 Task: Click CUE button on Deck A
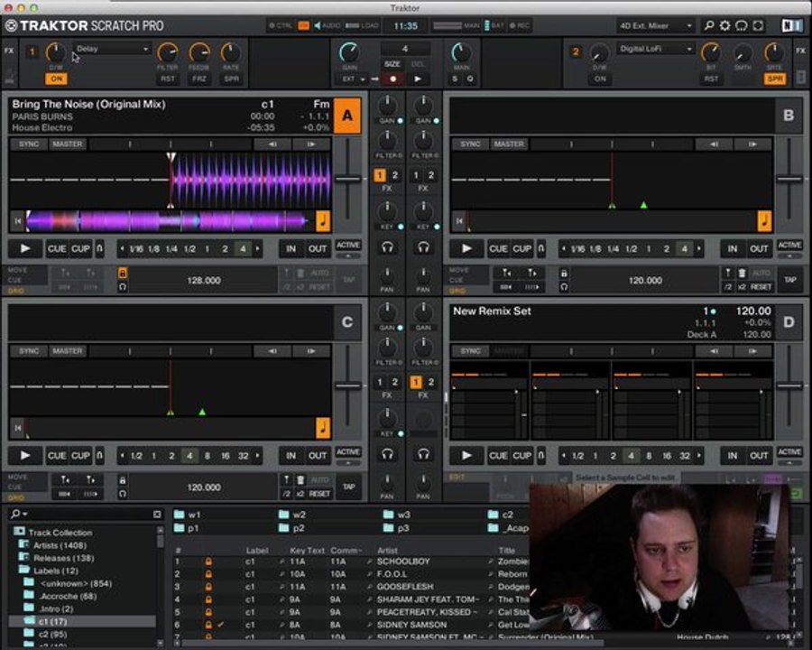57,249
